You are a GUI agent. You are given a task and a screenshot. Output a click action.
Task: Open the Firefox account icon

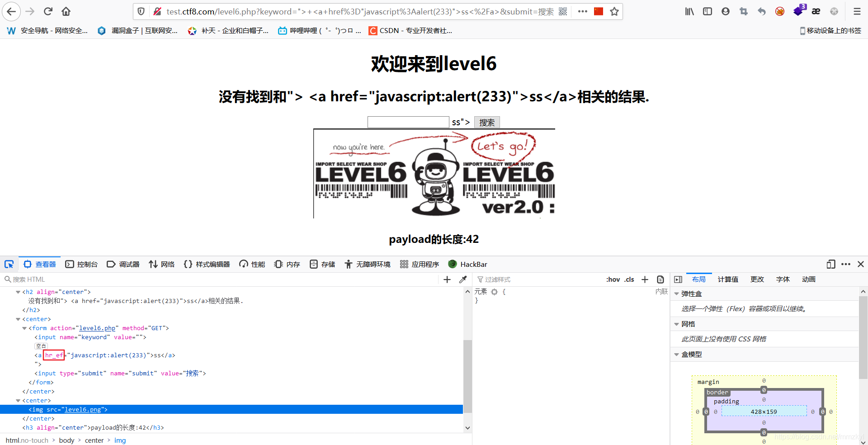coord(726,11)
